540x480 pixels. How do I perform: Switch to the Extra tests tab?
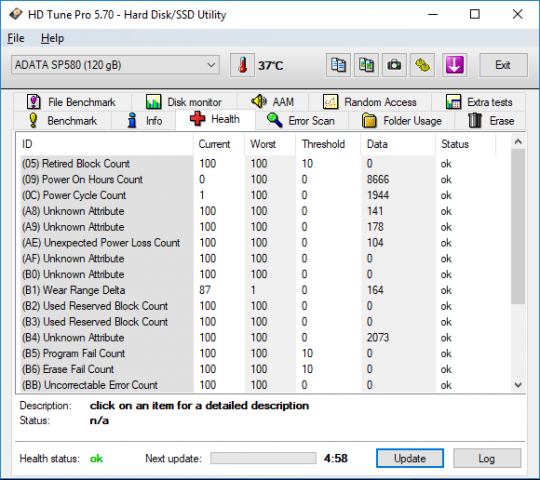tap(479, 102)
